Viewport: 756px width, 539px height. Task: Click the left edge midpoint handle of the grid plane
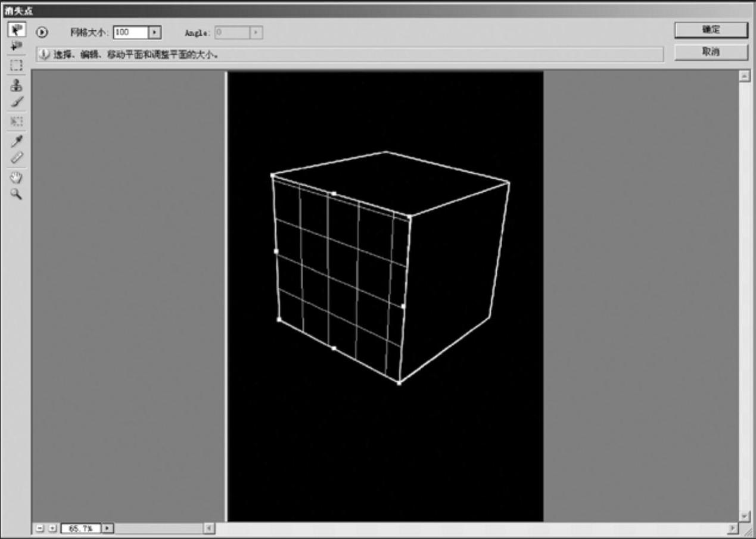coord(276,251)
